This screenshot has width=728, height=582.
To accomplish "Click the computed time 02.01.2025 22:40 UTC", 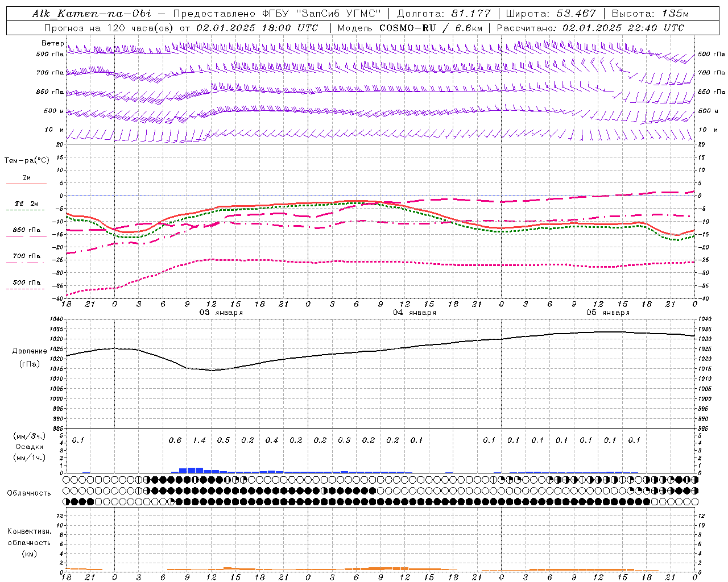I will pos(623,28).
